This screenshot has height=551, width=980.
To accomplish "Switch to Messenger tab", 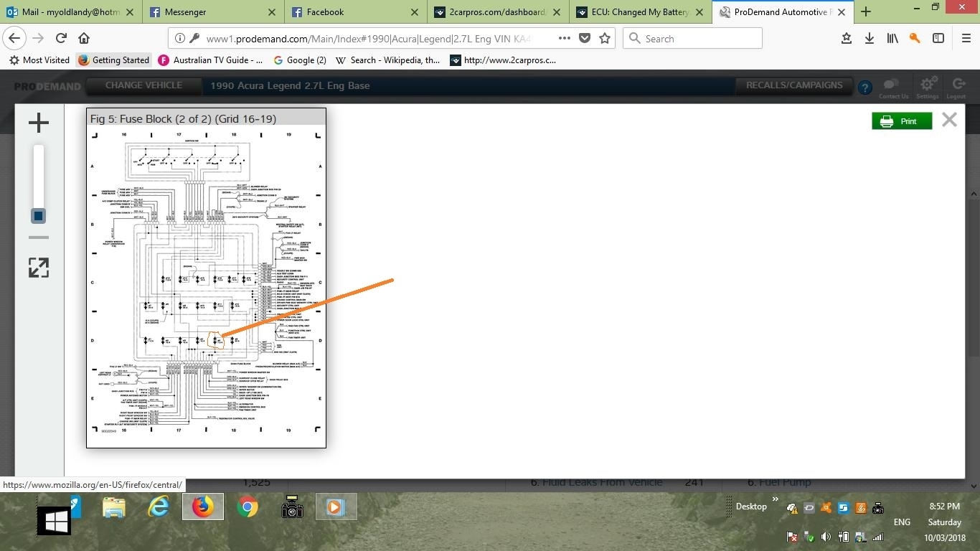I will 212,12.
